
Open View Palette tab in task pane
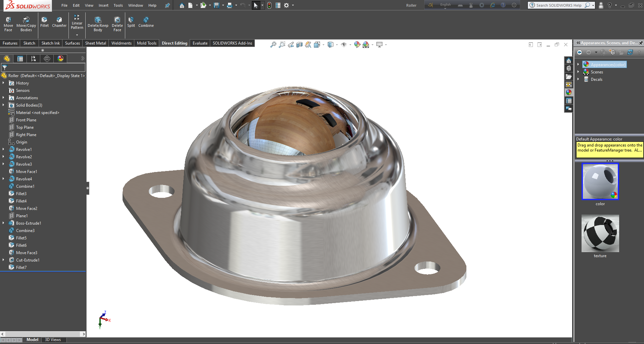[x=568, y=84]
